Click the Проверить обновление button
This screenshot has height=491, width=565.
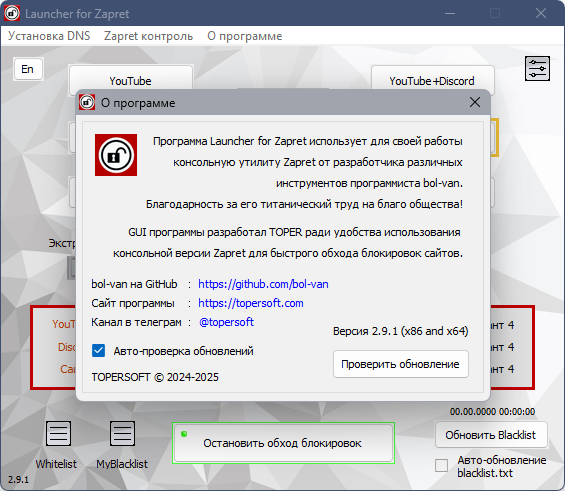point(401,364)
